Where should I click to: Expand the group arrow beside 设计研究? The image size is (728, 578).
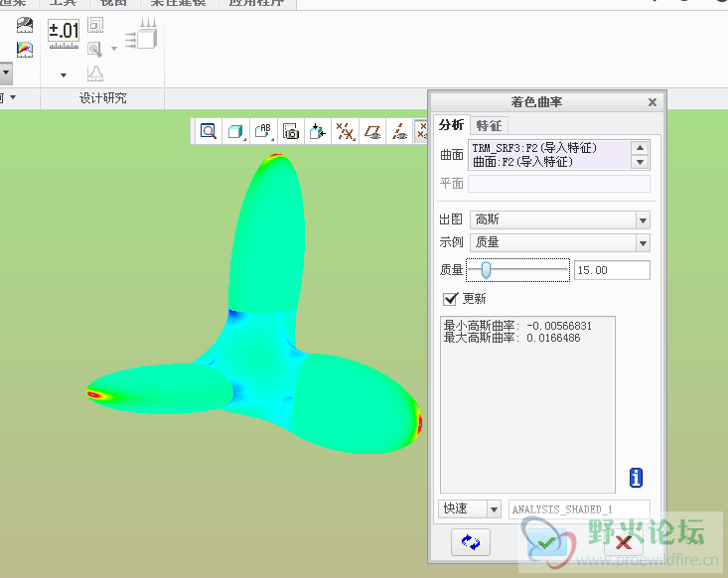[x=13, y=97]
